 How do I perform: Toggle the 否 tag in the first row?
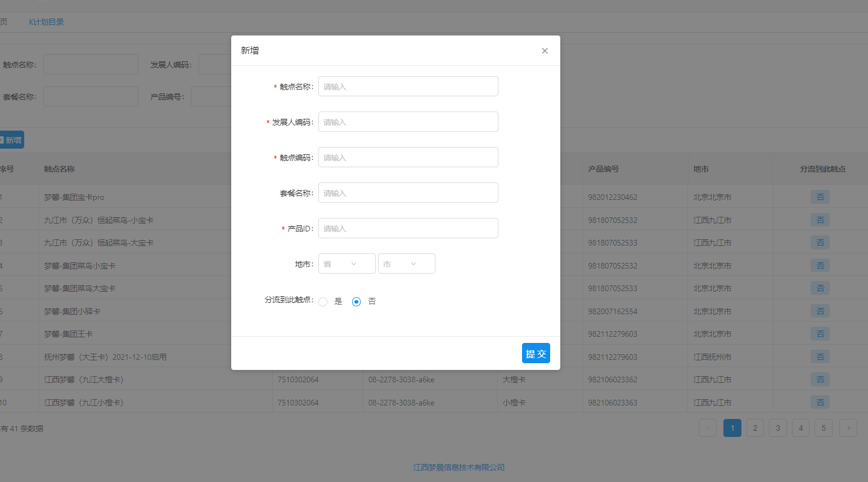820,197
